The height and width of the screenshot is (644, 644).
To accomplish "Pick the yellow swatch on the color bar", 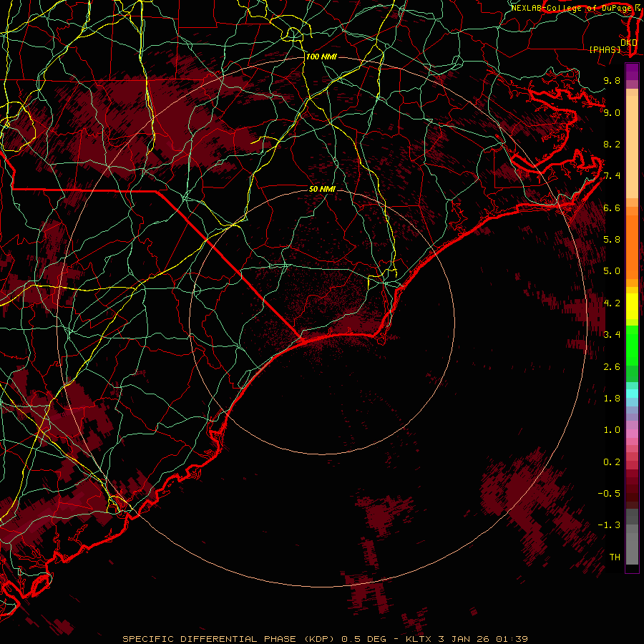I will click(632, 306).
